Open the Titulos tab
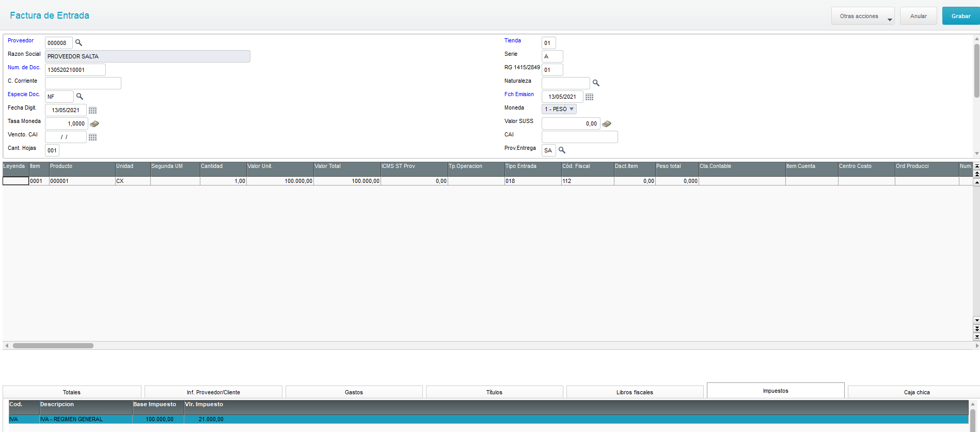This screenshot has height=432, width=980. [494, 392]
